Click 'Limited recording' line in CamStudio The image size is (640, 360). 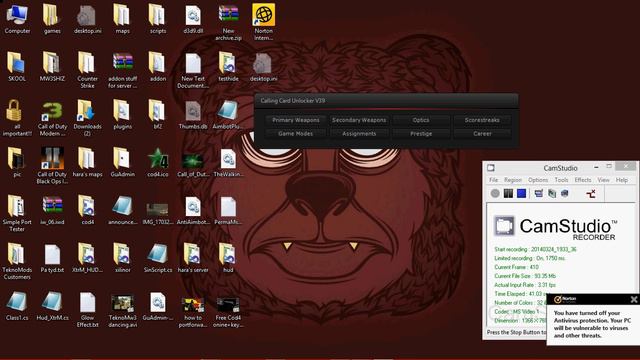(529, 258)
